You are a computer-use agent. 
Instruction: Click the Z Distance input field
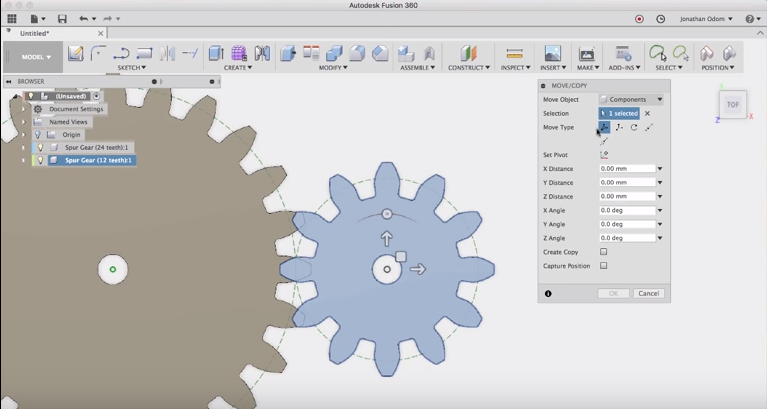coord(627,196)
